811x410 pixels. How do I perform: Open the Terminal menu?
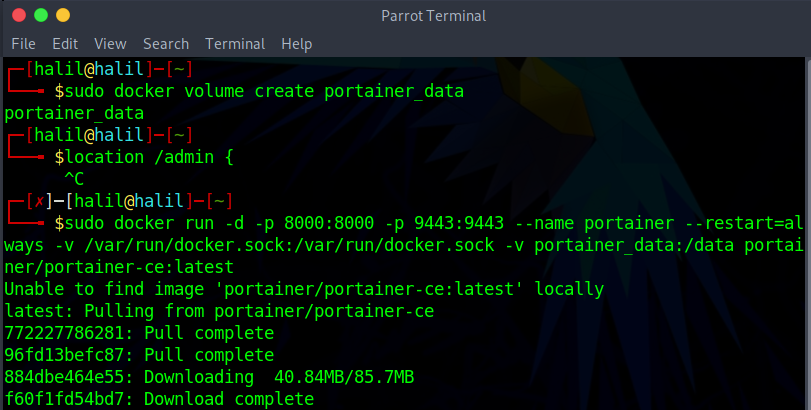pyautogui.click(x=235, y=44)
